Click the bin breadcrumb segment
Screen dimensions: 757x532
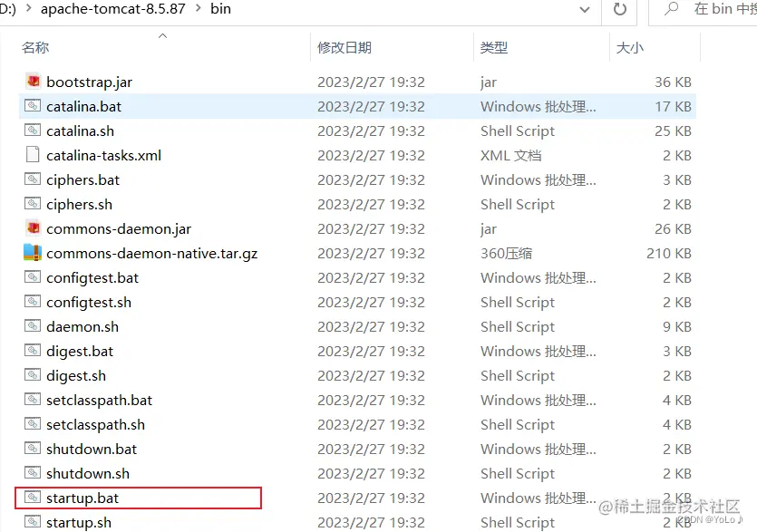pyautogui.click(x=220, y=9)
